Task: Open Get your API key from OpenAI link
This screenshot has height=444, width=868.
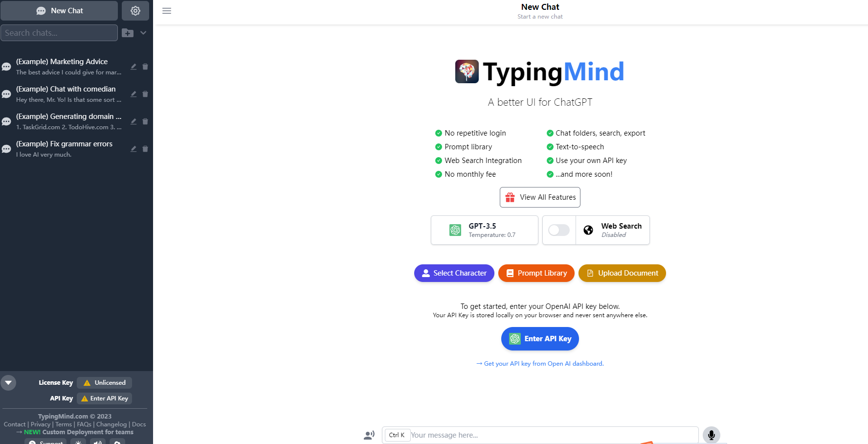Action: pyautogui.click(x=540, y=364)
